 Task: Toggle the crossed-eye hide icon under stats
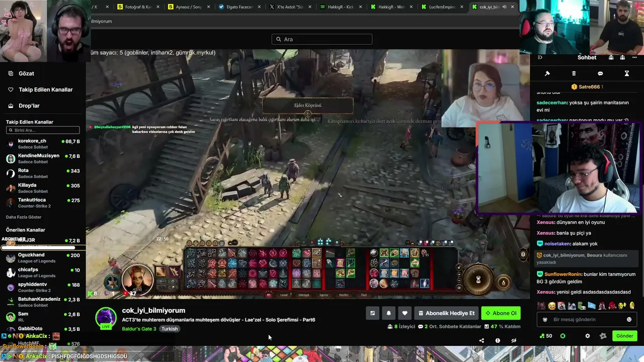pyautogui.click(x=514, y=340)
